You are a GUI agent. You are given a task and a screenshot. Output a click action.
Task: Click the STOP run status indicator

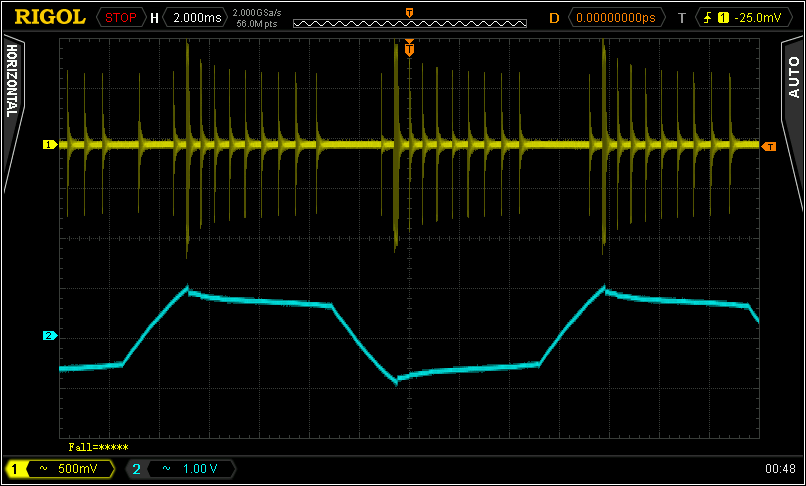121,18
